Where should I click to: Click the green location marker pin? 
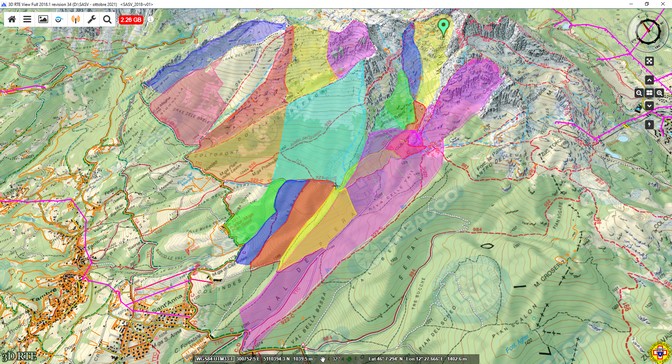click(444, 27)
